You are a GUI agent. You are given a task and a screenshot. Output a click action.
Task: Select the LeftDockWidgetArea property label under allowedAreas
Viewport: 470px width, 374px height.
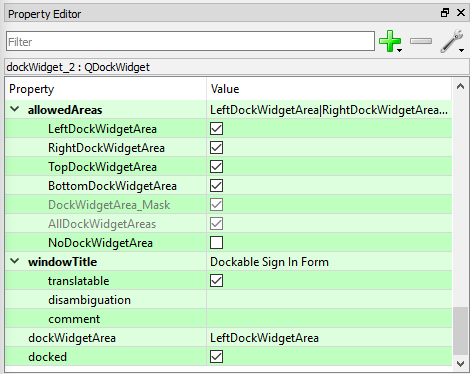click(102, 129)
